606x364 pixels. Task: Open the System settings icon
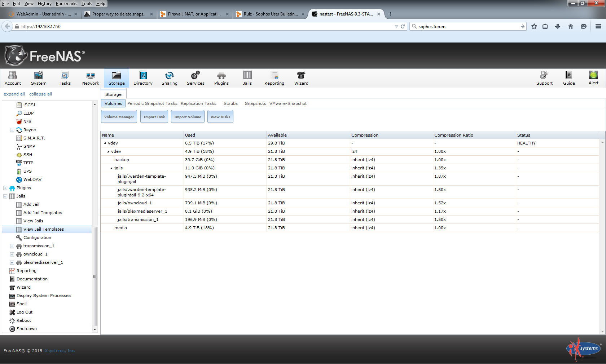pos(39,78)
